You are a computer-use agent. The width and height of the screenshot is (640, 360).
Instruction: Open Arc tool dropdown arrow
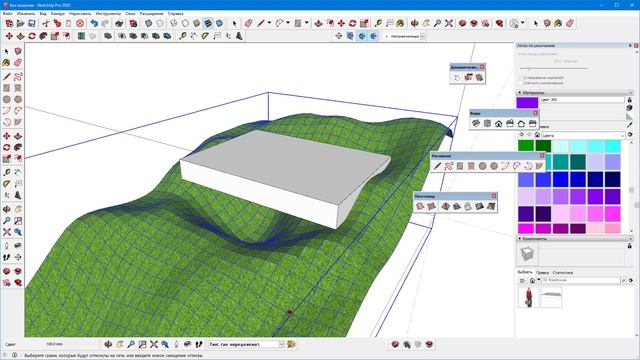pyautogui.click(x=288, y=23)
